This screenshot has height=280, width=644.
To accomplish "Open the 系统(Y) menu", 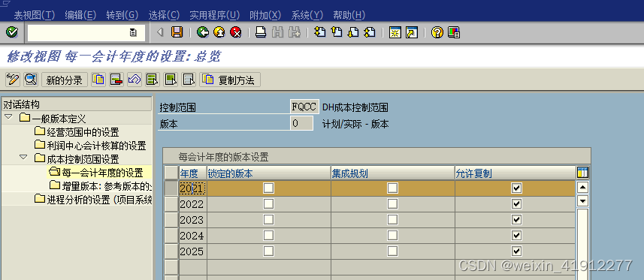I will click(307, 15).
